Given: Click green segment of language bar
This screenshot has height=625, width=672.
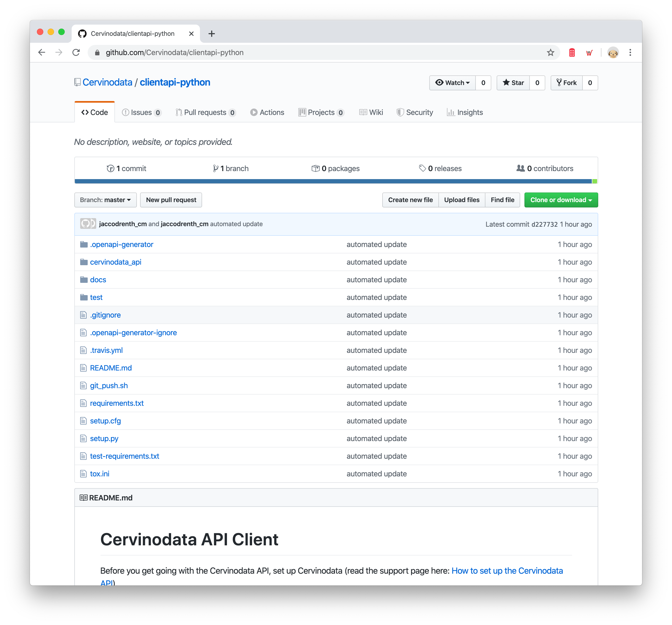Looking at the screenshot, I should 595,181.
